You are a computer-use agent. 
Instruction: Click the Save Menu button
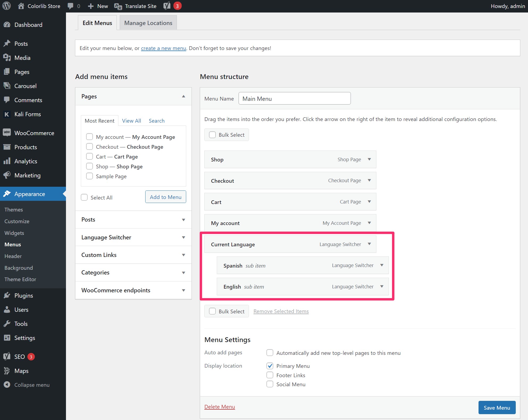coord(497,407)
